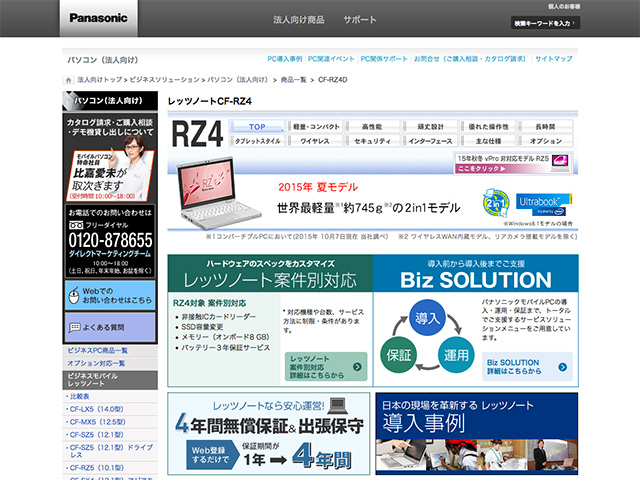Image resolution: width=640 pixels, height=480 pixels.
Task: Click the Panasonic logo
Action: tap(98, 18)
